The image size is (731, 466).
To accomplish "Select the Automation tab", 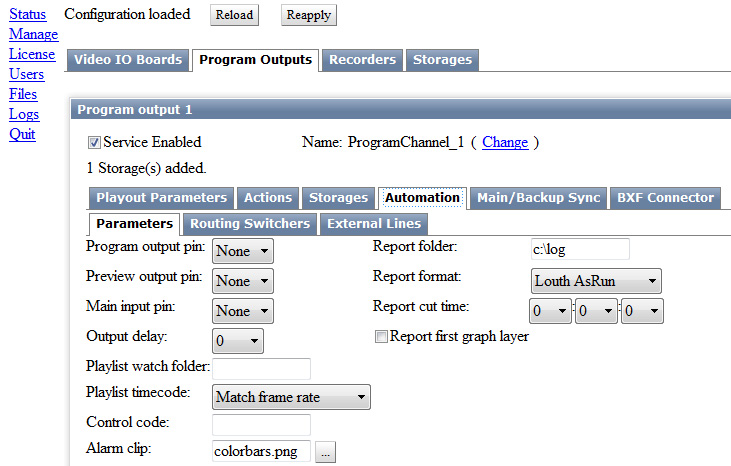I will 422,198.
